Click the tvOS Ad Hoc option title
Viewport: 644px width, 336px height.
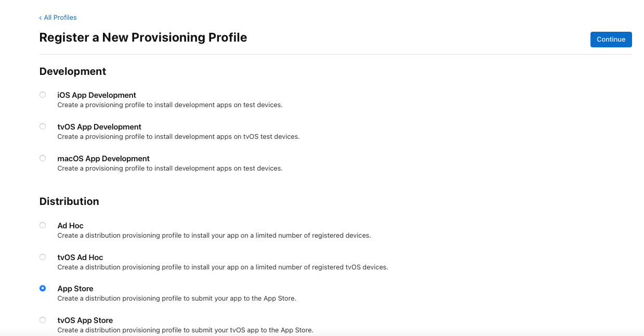tap(80, 257)
